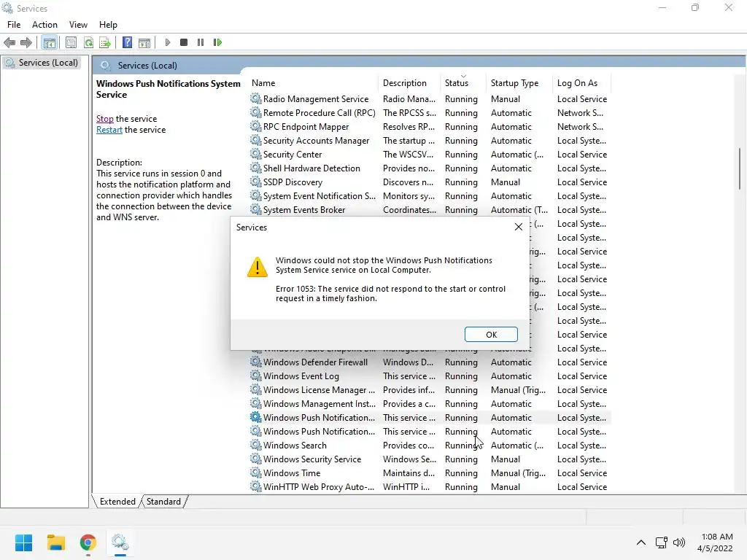Show hidden system tray icons chevron
Viewport: 747px width, 560px height.
point(641,542)
